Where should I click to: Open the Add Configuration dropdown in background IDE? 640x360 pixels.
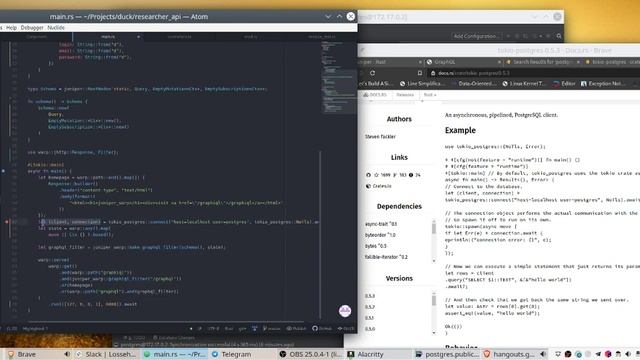pyautogui.click(x=478, y=36)
